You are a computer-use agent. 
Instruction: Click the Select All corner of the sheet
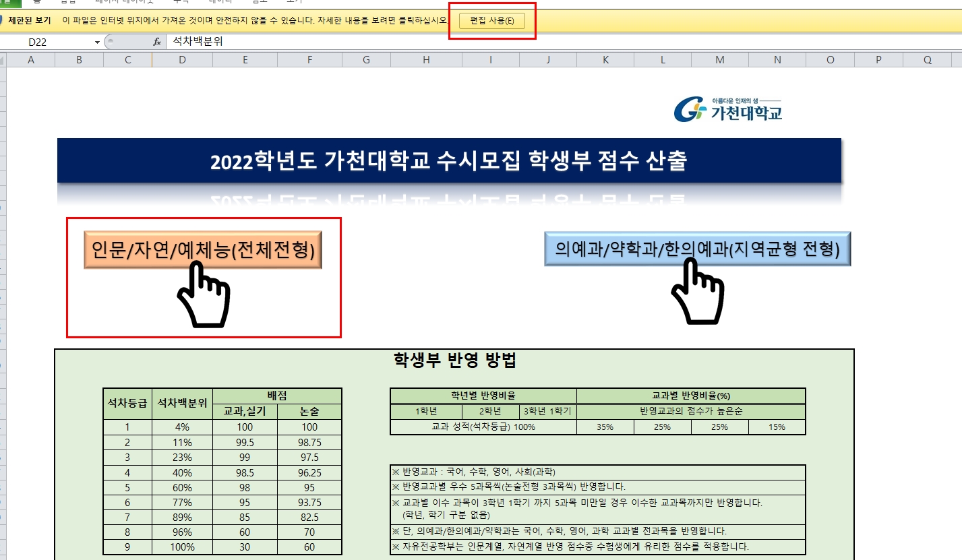[3, 60]
